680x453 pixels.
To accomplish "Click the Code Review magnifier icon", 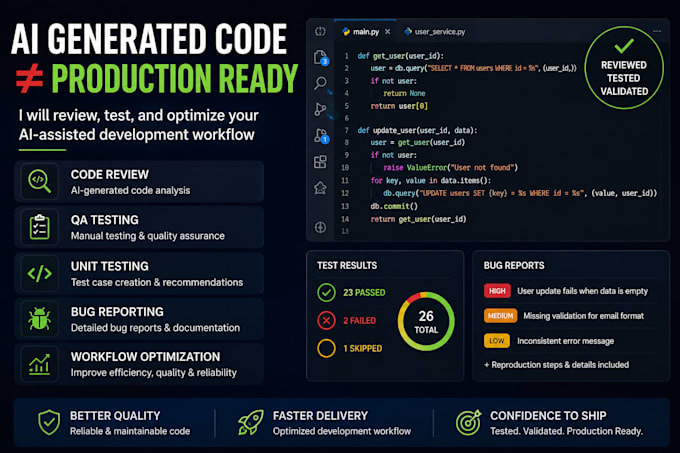I will [39, 181].
